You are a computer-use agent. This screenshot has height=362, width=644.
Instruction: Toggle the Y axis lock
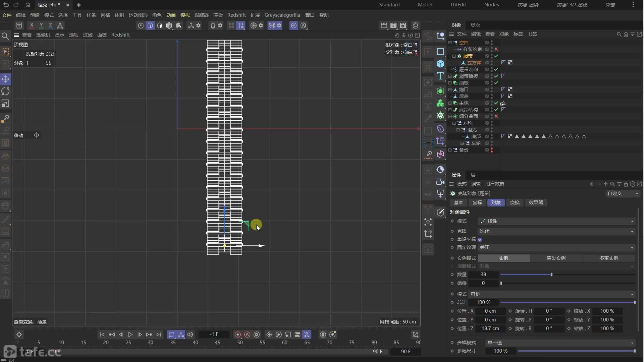point(41,25)
